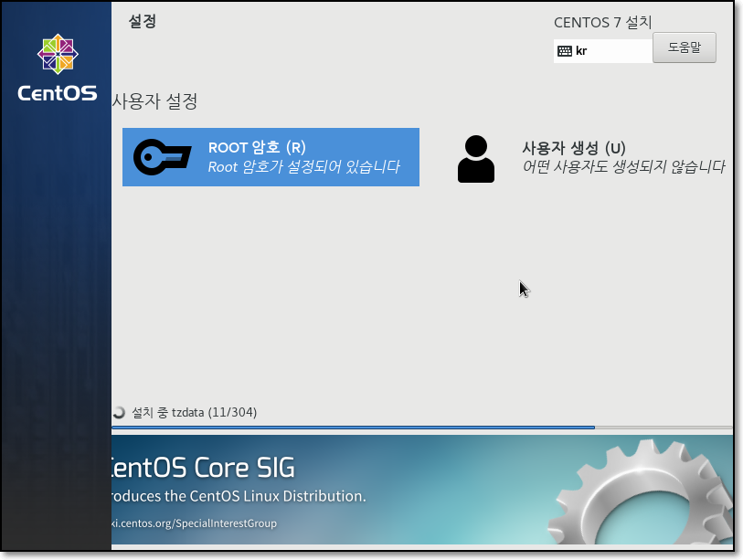This screenshot has width=743, height=560.
Task: Open the ROOT 암호 (R) setting
Action: pyautogui.click(x=271, y=157)
